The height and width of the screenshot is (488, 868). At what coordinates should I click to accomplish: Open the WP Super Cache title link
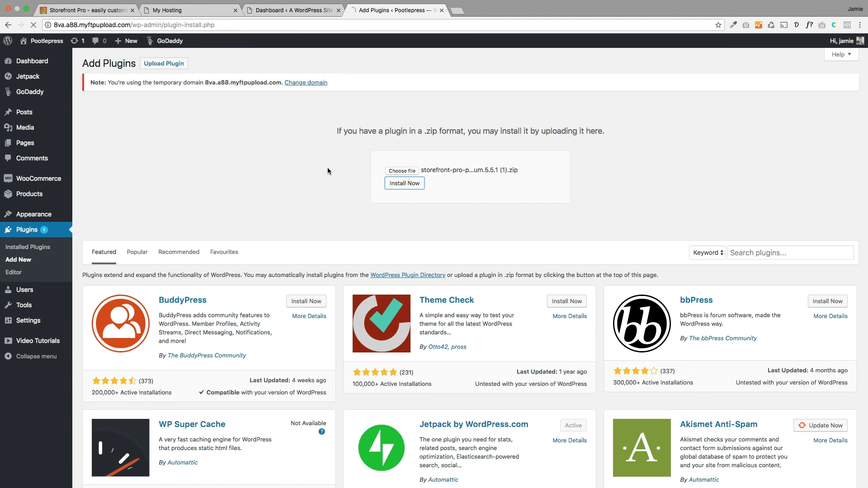click(x=192, y=424)
